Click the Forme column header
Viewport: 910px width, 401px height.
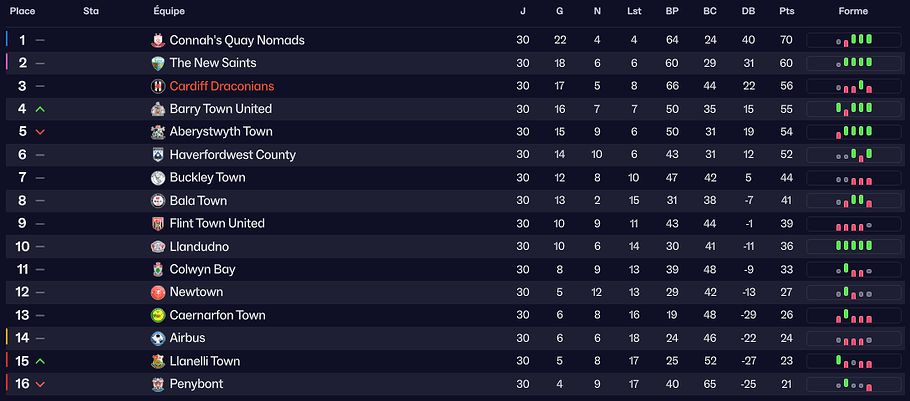click(853, 11)
